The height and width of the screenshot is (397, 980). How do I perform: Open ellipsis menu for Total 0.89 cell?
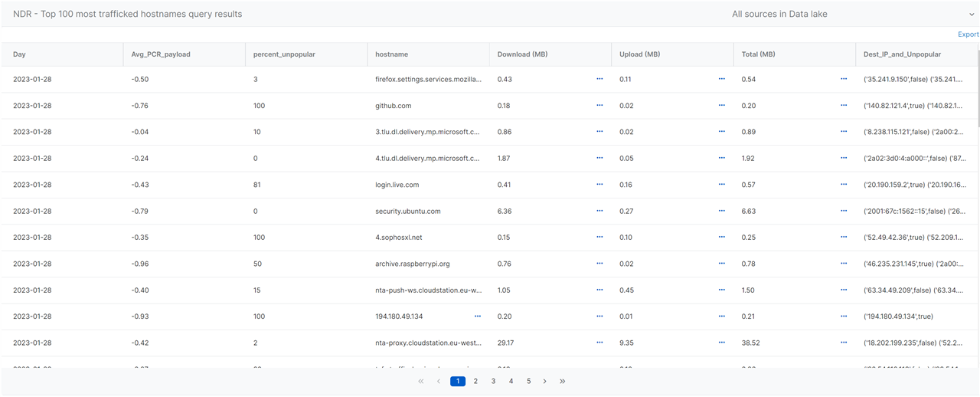point(844,132)
